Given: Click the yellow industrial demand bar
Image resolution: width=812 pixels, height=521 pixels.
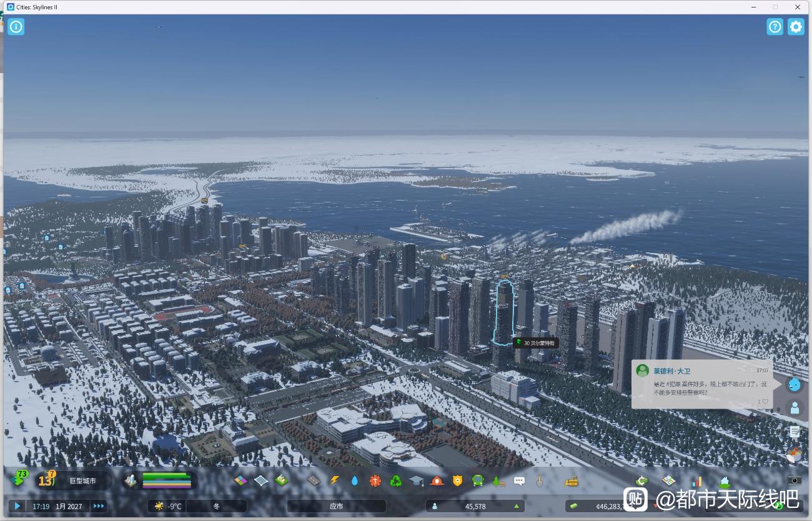Looking at the screenshot, I should (166, 485).
